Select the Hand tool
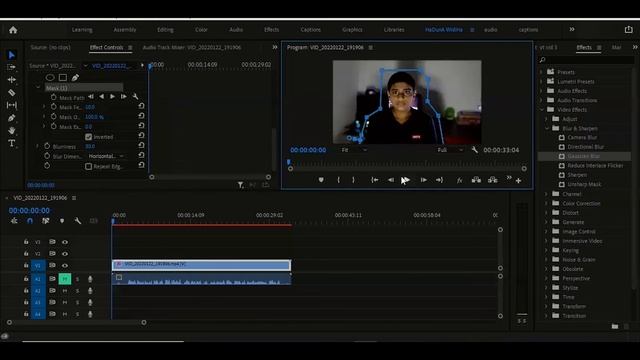 click(11, 131)
